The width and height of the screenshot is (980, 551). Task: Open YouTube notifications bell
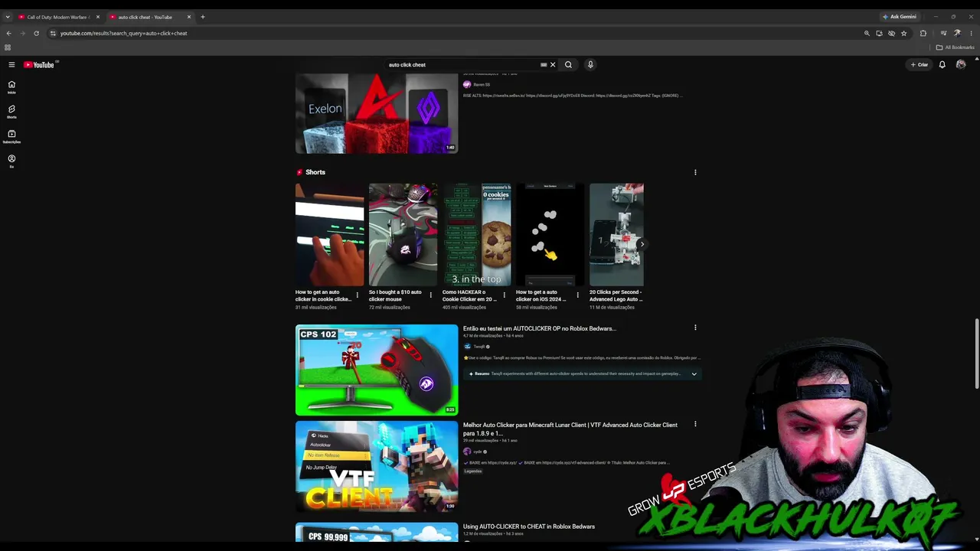pyautogui.click(x=942, y=65)
